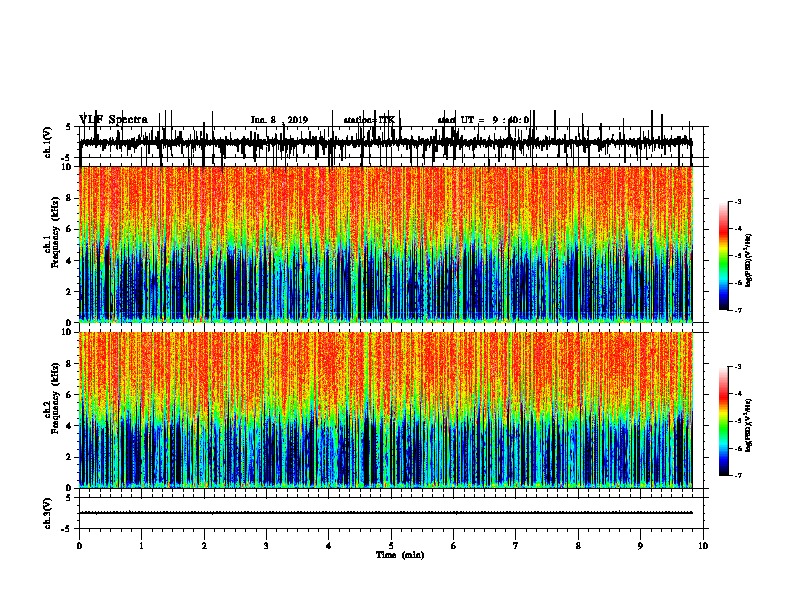The image size is (792, 612).
Task: Click the "2" tick on Time axis
Action: [204, 546]
